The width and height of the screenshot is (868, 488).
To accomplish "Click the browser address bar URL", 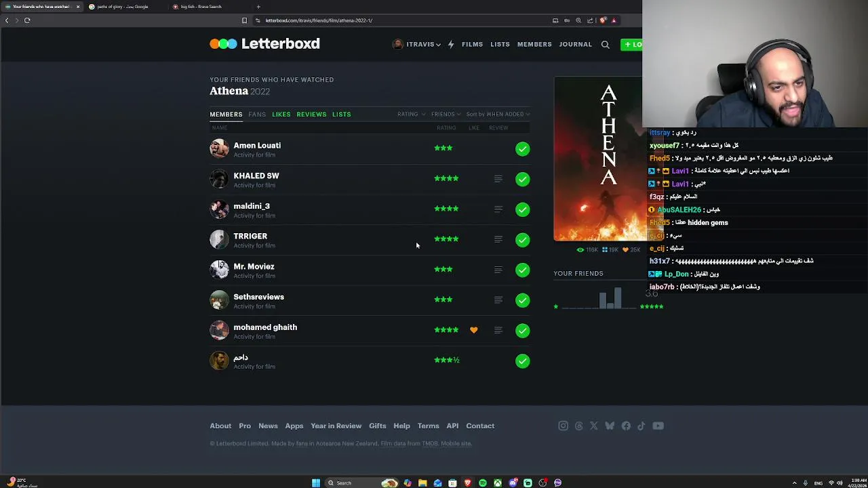I will [x=319, y=20].
